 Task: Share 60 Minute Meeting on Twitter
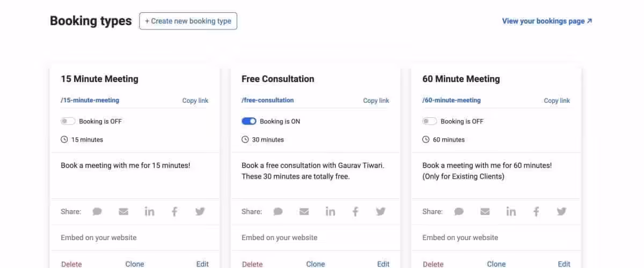tap(562, 212)
